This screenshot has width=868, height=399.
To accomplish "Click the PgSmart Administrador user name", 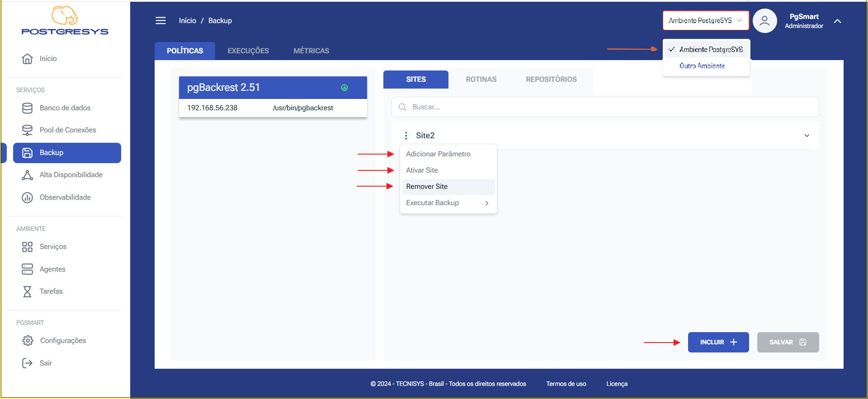I will tap(804, 21).
